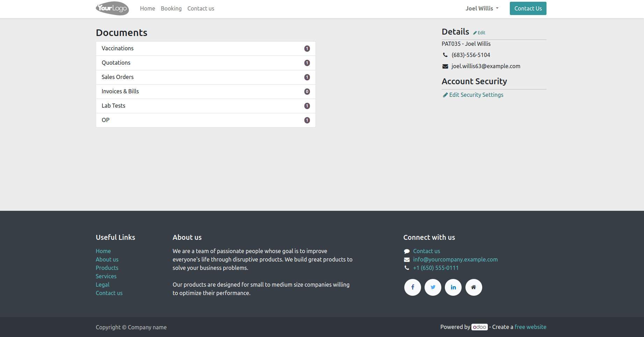Viewport: 644px width, 337px height.
Task: Open the Lab Tests documents row
Action: coord(205,106)
